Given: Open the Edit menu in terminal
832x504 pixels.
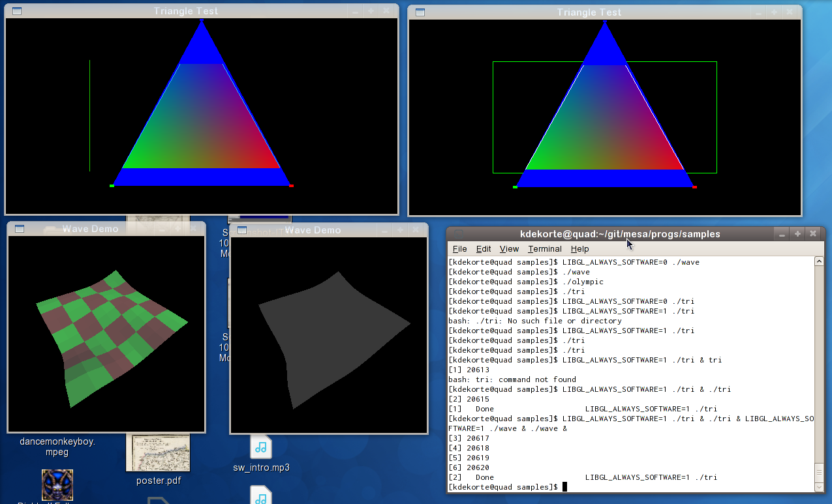Looking at the screenshot, I should click(484, 249).
